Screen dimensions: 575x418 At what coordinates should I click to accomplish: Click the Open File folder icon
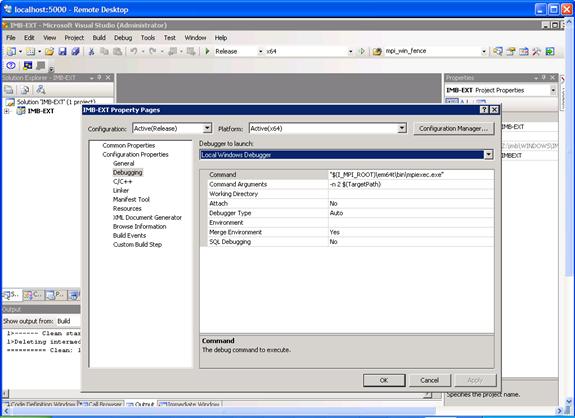[x=50, y=52]
